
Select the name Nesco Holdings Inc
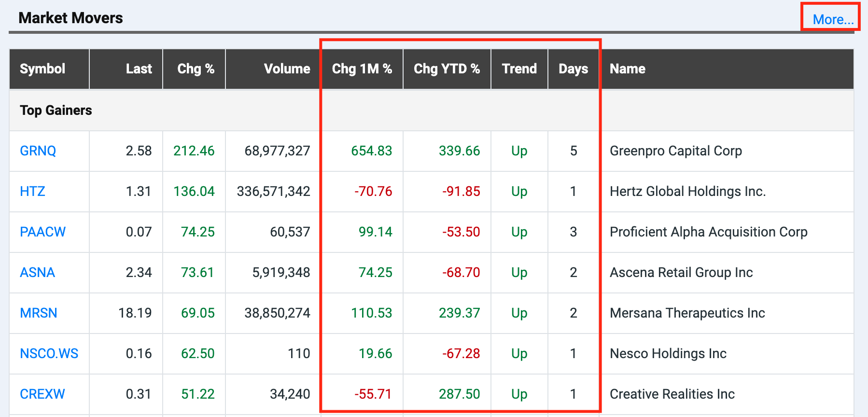pyautogui.click(x=668, y=354)
